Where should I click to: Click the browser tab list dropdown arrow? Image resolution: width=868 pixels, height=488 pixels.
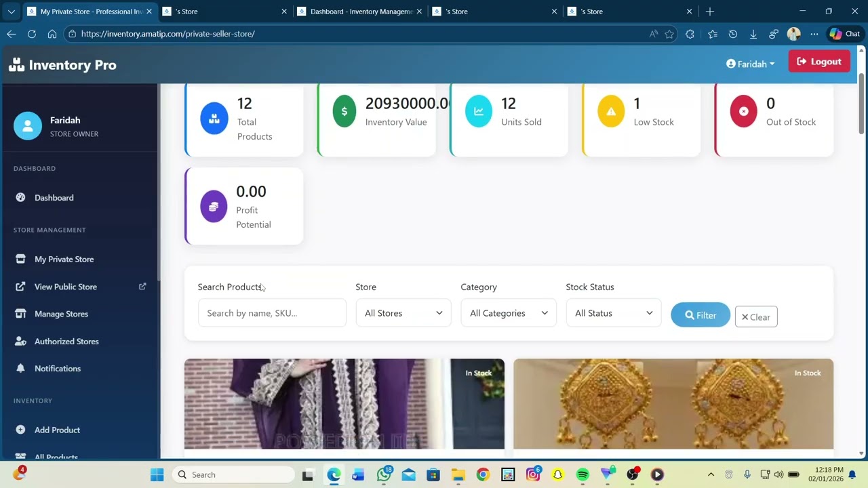(11, 12)
